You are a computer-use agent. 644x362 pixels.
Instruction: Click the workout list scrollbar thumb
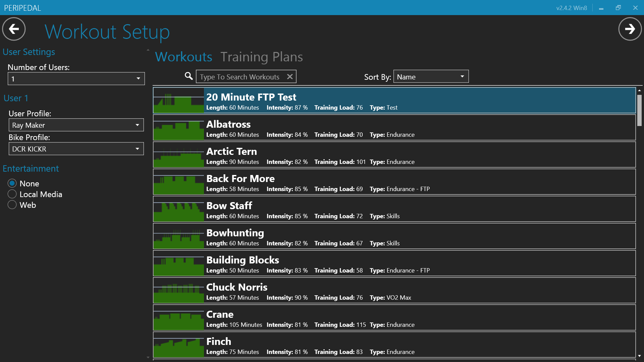640,110
